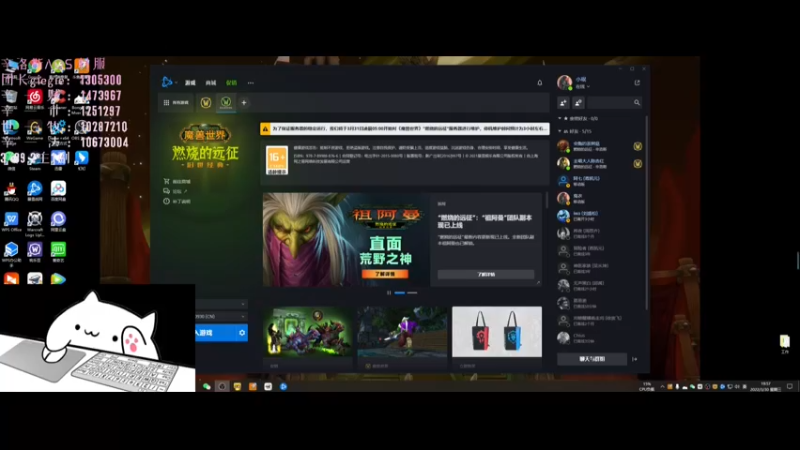This screenshot has width=800, height=450.
Task: Open the taskbar clock and date
Action: pos(765,386)
